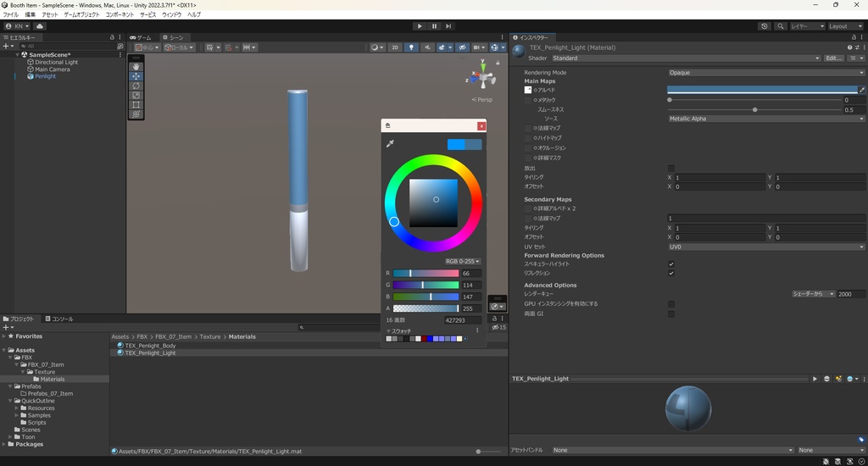Image resolution: width=868 pixels, height=466 pixels.
Task: Toggle preview lighting icon
Action: point(838,379)
